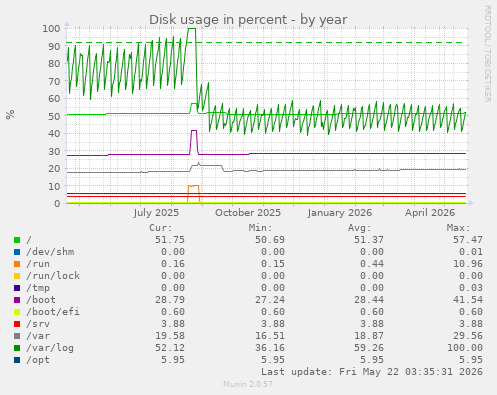Click the navy swatch for /opt
Viewport: 497px width, 395px height.
pos(17,360)
